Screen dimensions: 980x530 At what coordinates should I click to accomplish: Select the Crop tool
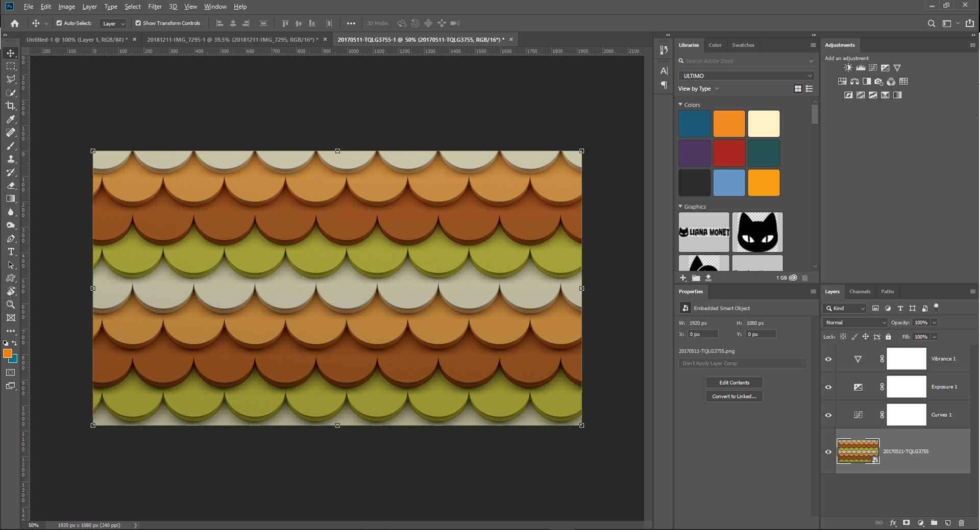click(x=11, y=106)
